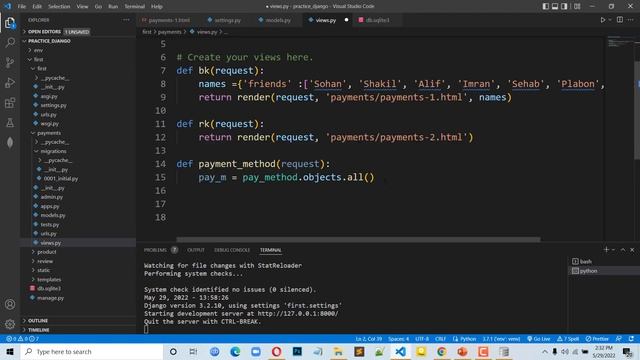
Task: Open the Testing flask view
Action: click(10, 122)
